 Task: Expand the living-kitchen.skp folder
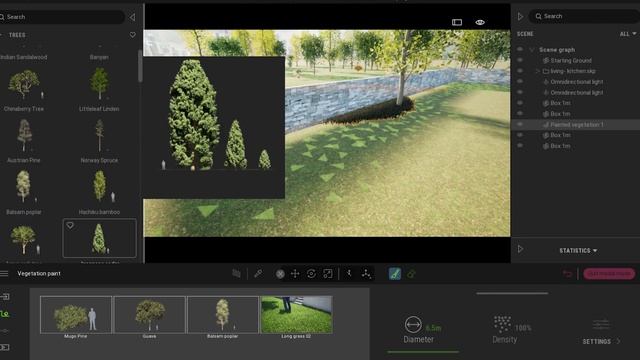pos(538,71)
